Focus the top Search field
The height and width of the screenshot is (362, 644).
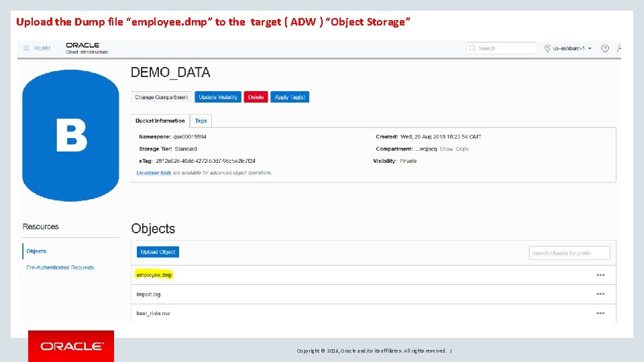[x=501, y=48]
